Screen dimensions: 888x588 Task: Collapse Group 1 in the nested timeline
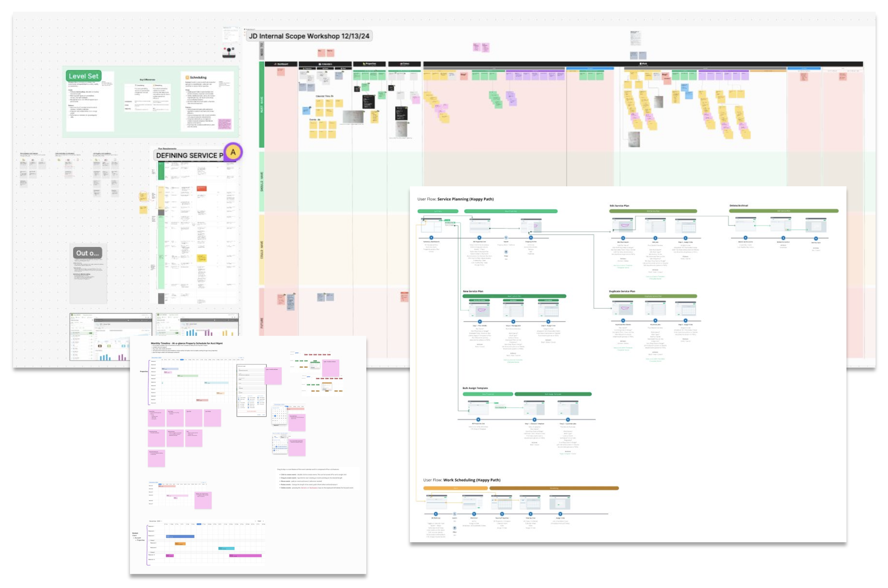coord(150,540)
